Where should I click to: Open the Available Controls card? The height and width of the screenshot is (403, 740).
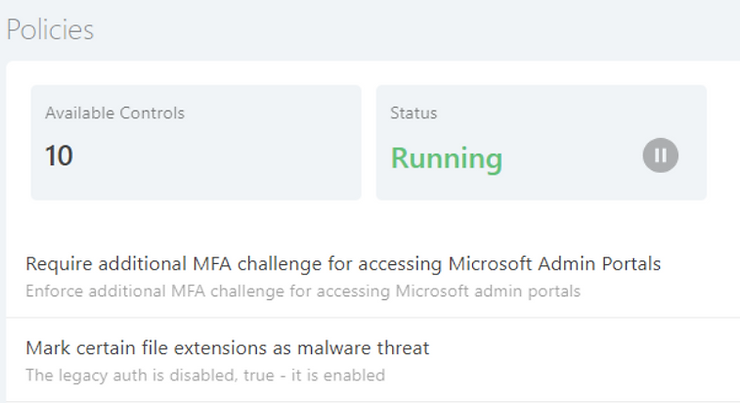point(196,143)
